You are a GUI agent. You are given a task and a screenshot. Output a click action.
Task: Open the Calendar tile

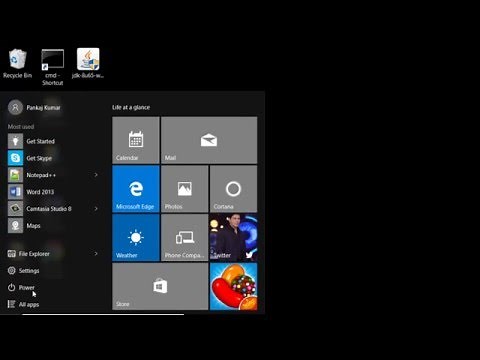coord(136,140)
